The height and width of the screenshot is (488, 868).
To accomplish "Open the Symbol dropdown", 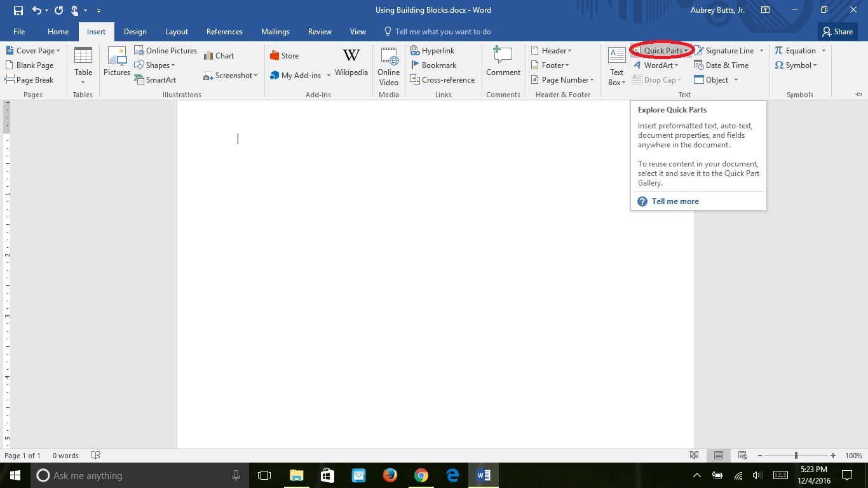I will [796, 65].
